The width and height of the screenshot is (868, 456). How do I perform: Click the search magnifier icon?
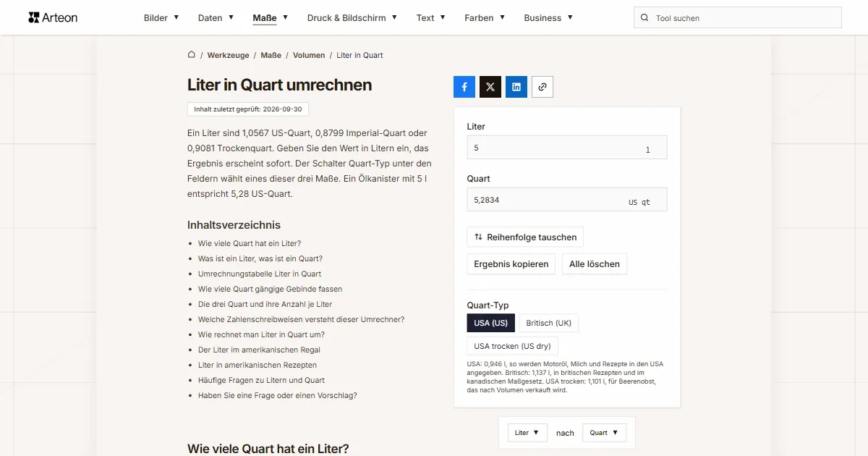[644, 18]
